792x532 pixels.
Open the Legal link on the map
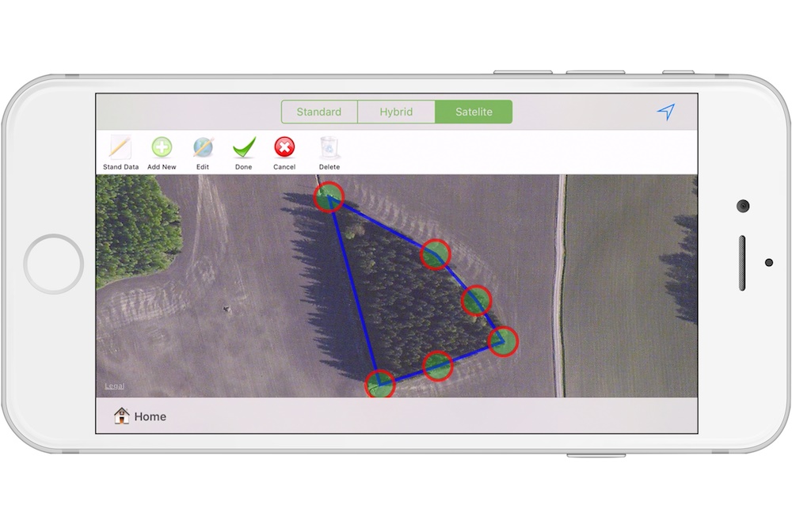[114, 386]
